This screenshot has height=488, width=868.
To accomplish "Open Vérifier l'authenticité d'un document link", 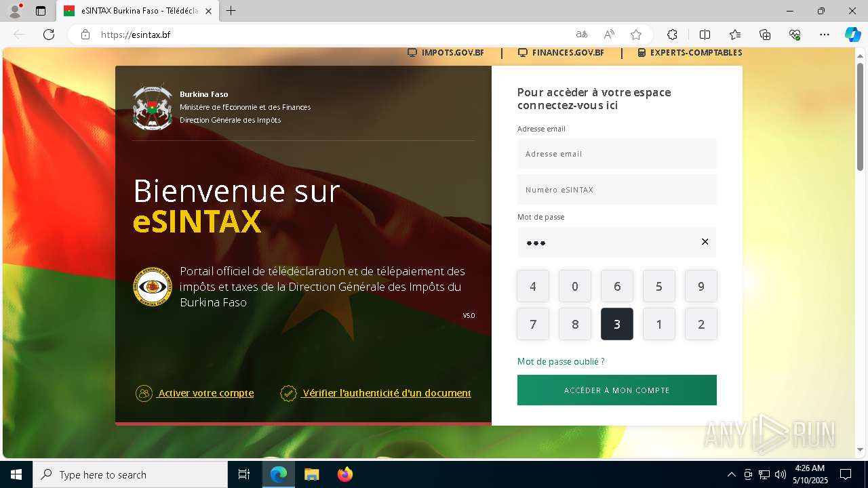I will 387,393.
